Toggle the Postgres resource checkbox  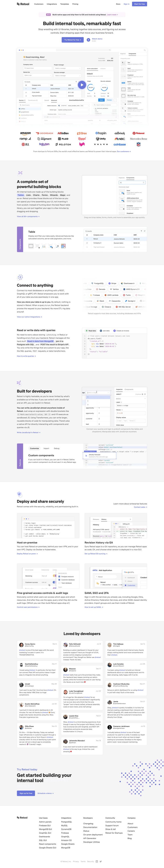pyautogui.click(x=59, y=576)
